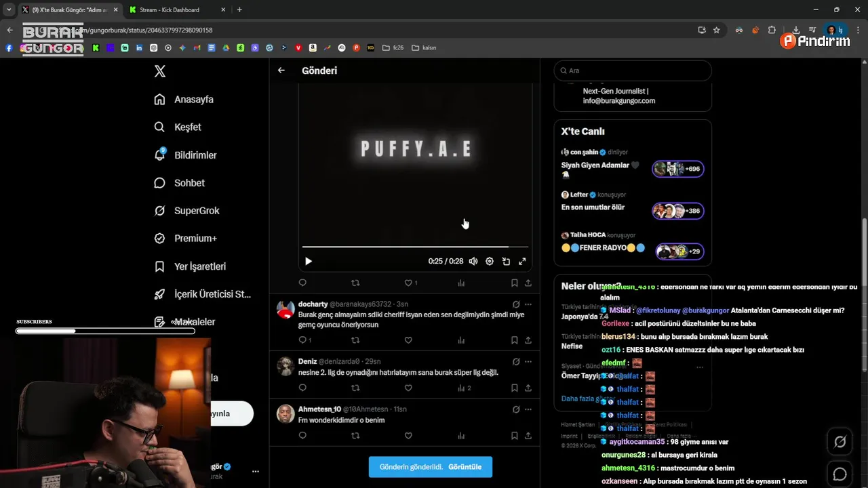Join En son umutlar ölür space

pyautogui.click(x=678, y=211)
